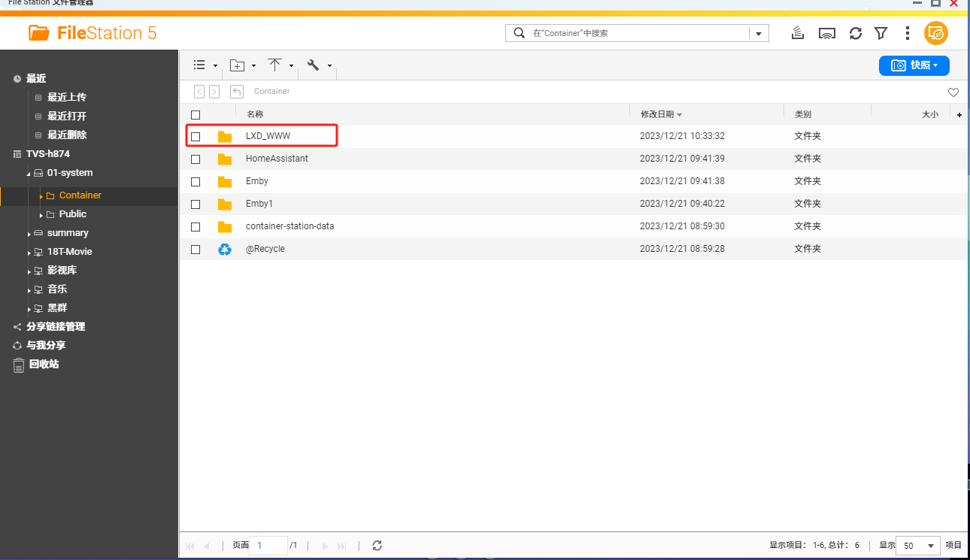This screenshot has height=560, width=970.
Task: Open the container-station-data folder
Action: point(289,226)
